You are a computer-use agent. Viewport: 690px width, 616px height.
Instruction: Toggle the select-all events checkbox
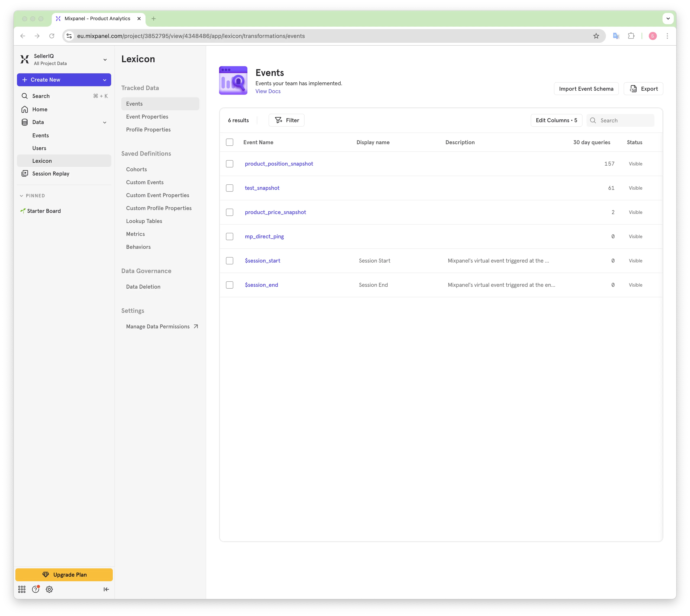[x=230, y=142]
